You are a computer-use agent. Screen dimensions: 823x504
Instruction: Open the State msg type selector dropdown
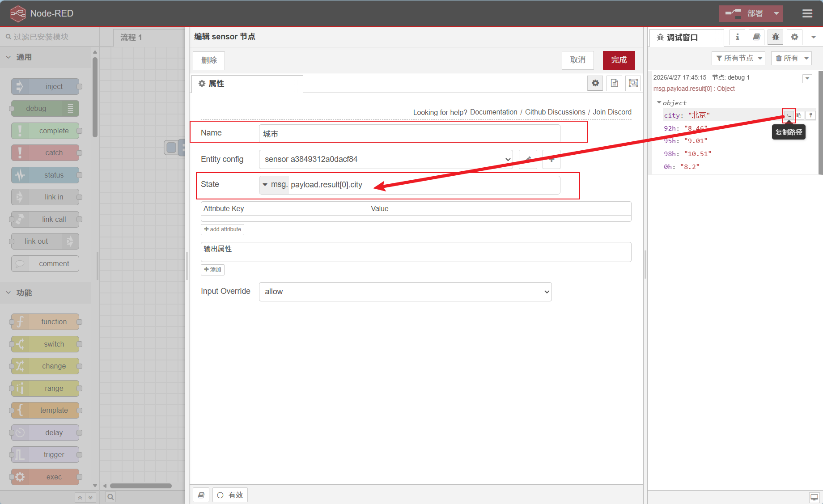(274, 185)
